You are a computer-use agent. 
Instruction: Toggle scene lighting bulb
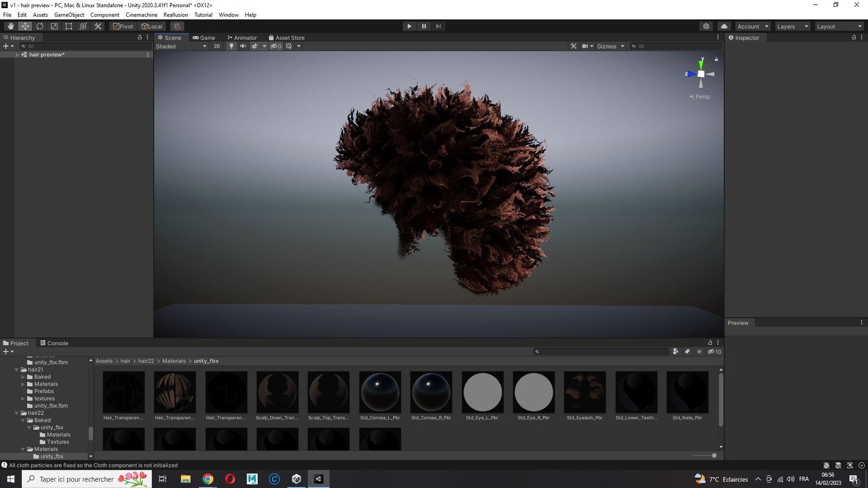pos(231,46)
